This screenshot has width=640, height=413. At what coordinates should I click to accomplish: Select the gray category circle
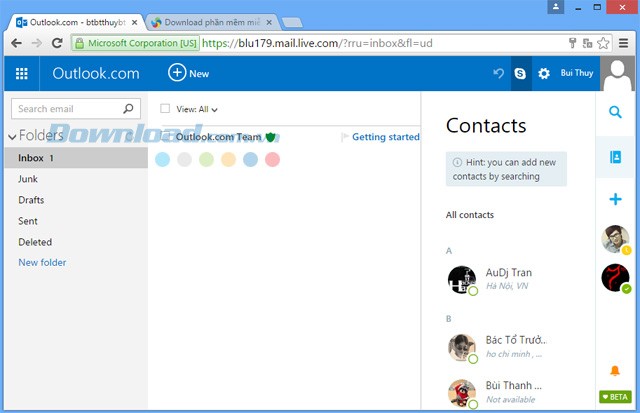coord(184,159)
